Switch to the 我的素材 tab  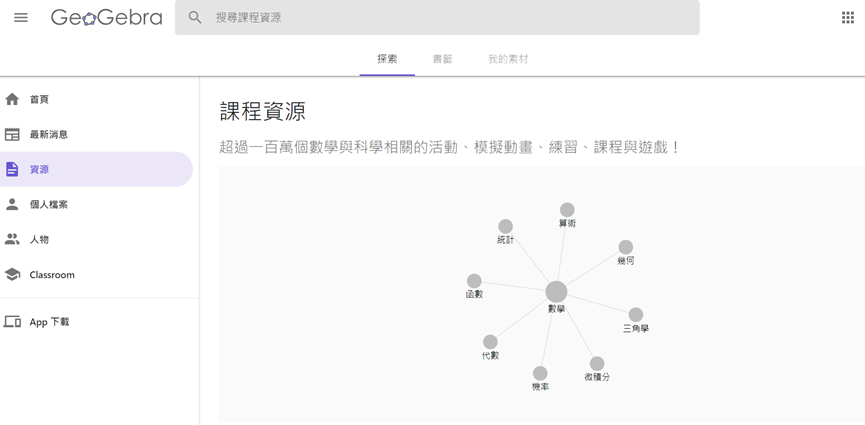click(x=508, y=59)
